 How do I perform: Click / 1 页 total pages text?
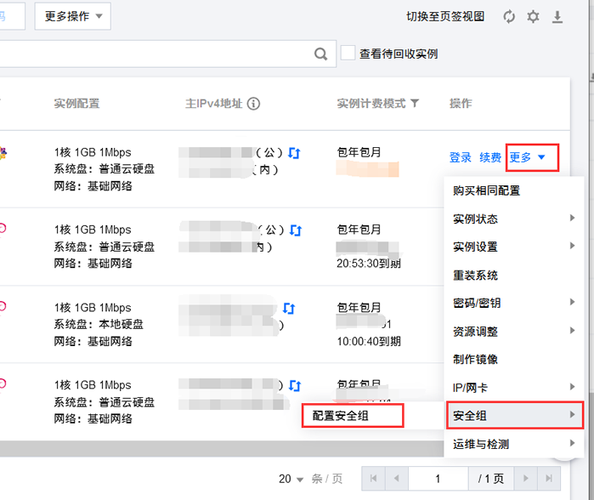tap(491, 478)
